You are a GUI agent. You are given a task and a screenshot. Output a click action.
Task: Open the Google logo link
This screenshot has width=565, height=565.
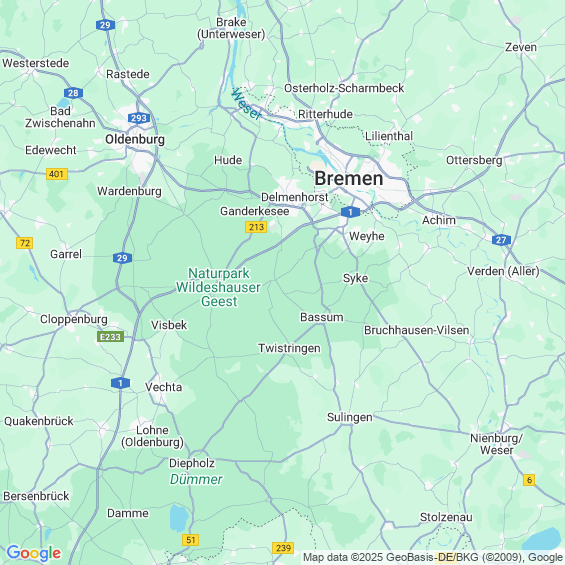click(x=34, y=553)
